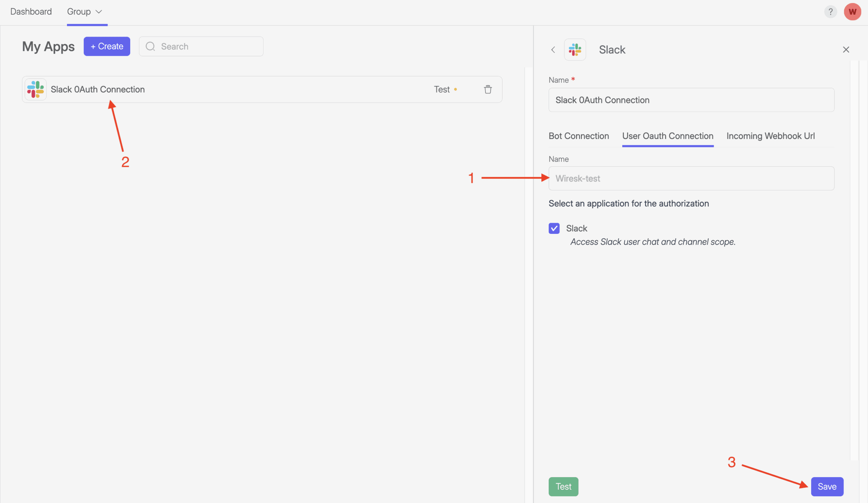This screenshot has height=503, width=868.
Task: Go to the Dashboard tab
Action: pyautogui.click(x=31, y=12)
